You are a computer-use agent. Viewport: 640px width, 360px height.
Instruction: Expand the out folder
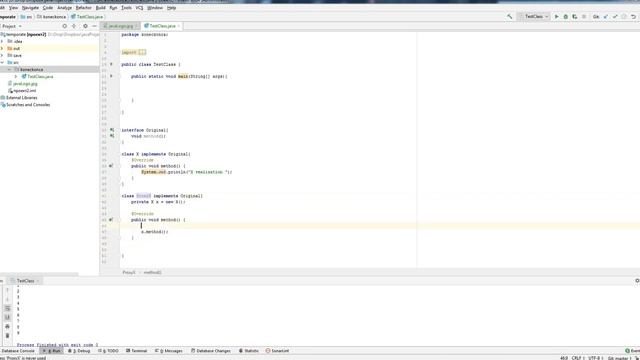2,49
